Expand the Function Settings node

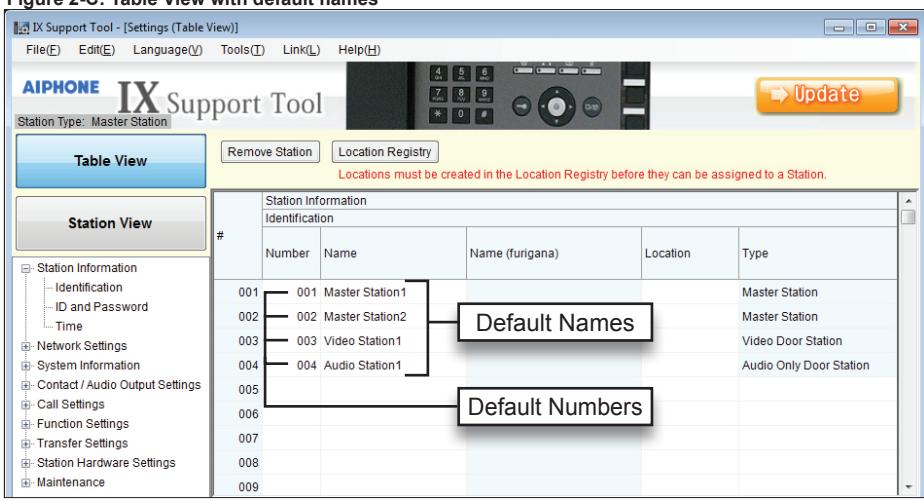click(25, 424)
